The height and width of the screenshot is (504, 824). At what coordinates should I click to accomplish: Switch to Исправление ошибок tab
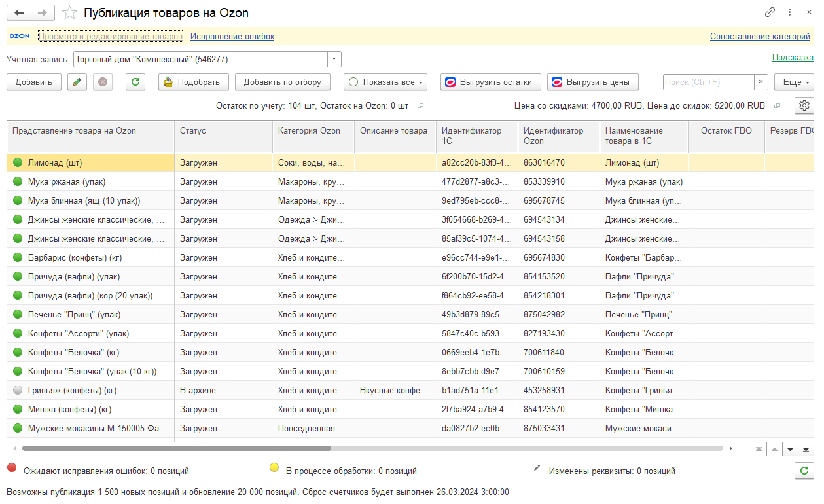pos(232,37)
